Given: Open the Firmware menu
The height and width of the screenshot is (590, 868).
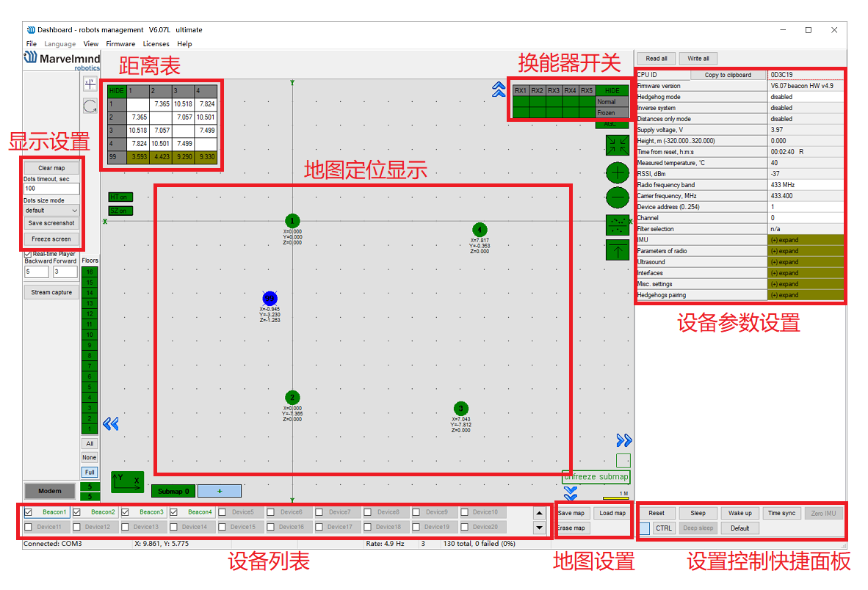Looking at the screenshot, I should [x=120, y=44].
